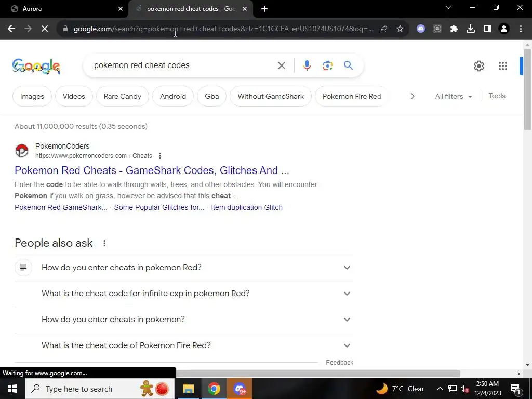Open Chrome extensions puzzle icon
Screen dimensions: 532x399
454,29
